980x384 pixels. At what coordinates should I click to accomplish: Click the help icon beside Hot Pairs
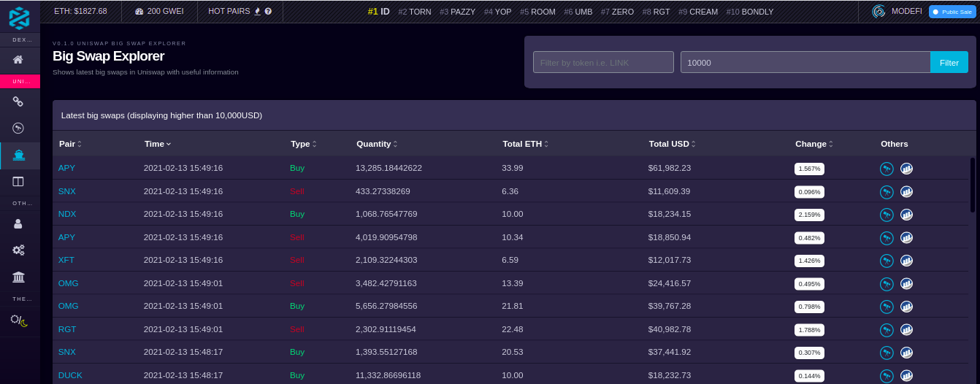pyautogui.click(x=268, y=12)
